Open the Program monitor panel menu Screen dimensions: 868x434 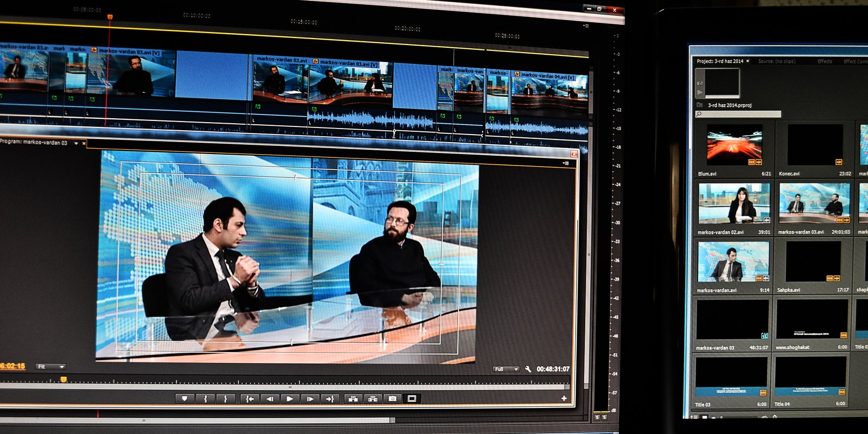point(566,163)
